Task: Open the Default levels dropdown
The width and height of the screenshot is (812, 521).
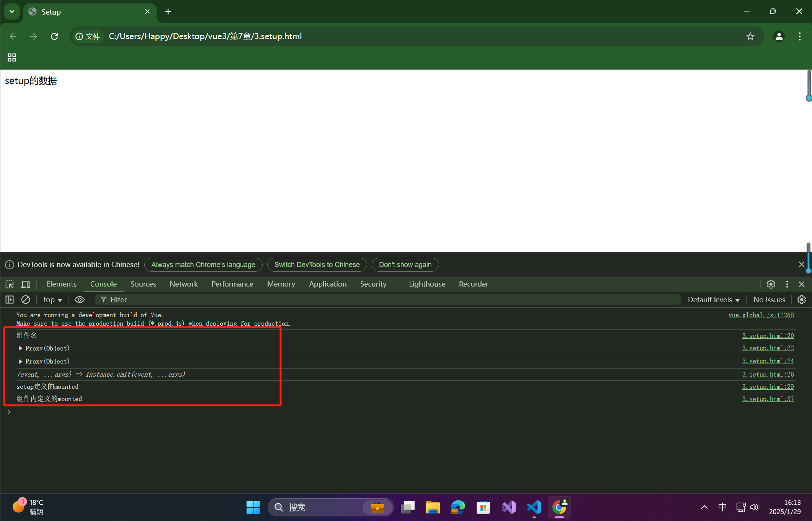Action: pyautogui.click(x=714, y=300)
